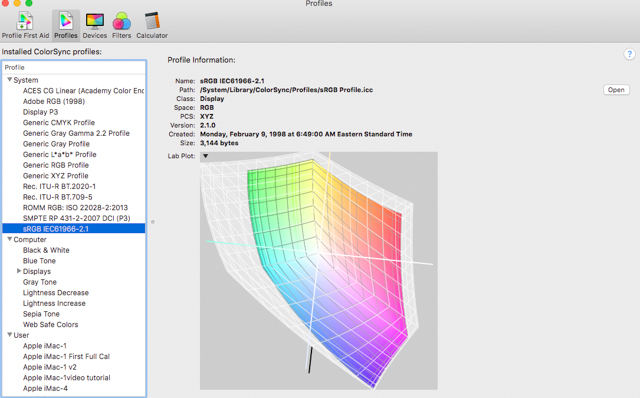Click the split-view divider handle dot
Screen dimensions: 640x398
coord(153,222)
